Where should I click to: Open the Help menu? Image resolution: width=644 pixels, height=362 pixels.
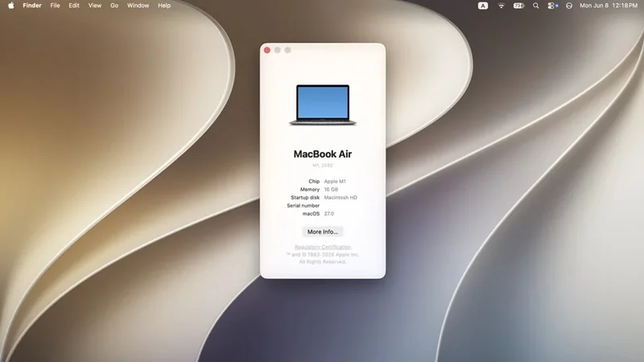[164, 6]
